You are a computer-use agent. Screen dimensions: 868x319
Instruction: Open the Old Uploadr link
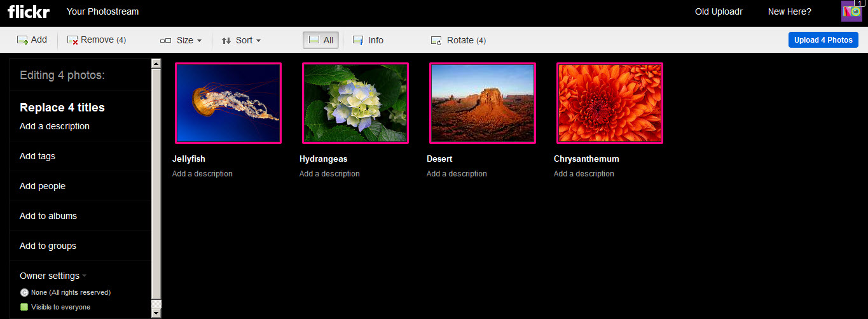pyautogui.click(x=719, y=11)
